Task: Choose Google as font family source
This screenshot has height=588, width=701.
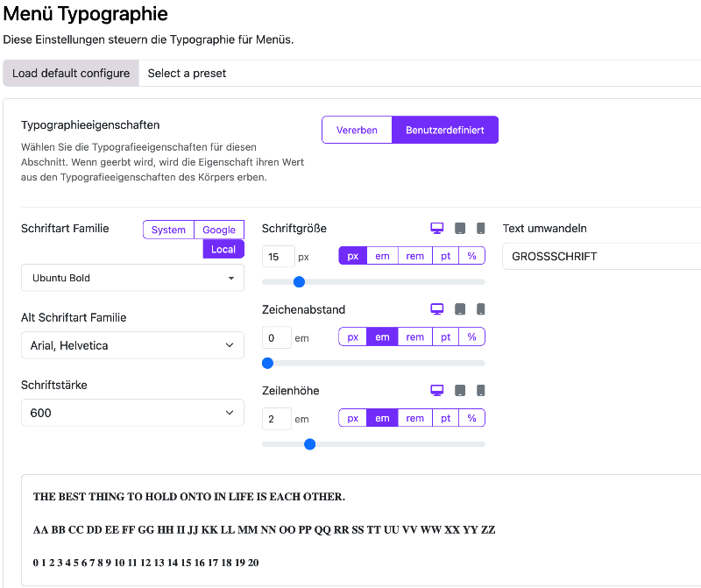Action: [219, 230]
